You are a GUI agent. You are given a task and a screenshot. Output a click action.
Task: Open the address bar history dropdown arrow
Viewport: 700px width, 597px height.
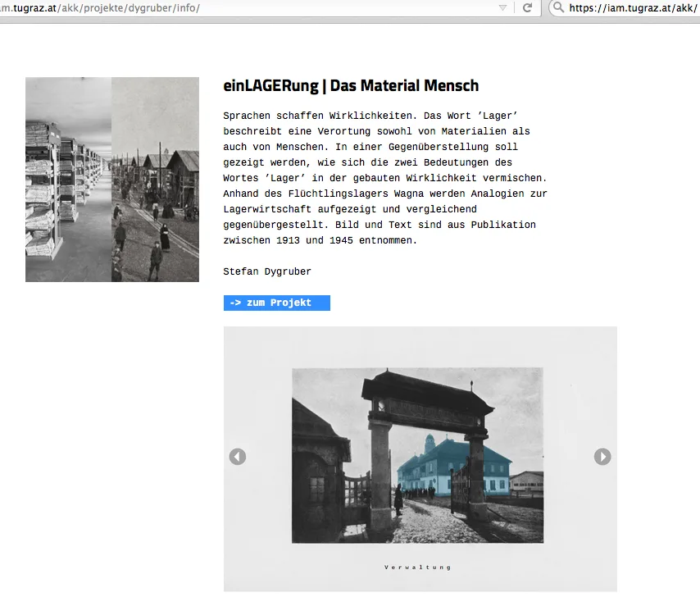coord(502,7)
